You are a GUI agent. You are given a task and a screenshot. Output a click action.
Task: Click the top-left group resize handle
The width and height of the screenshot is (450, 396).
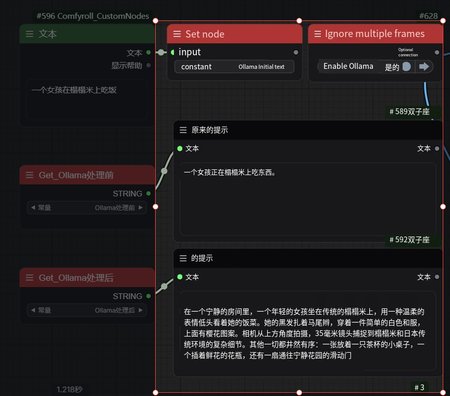tap(155, 21)
